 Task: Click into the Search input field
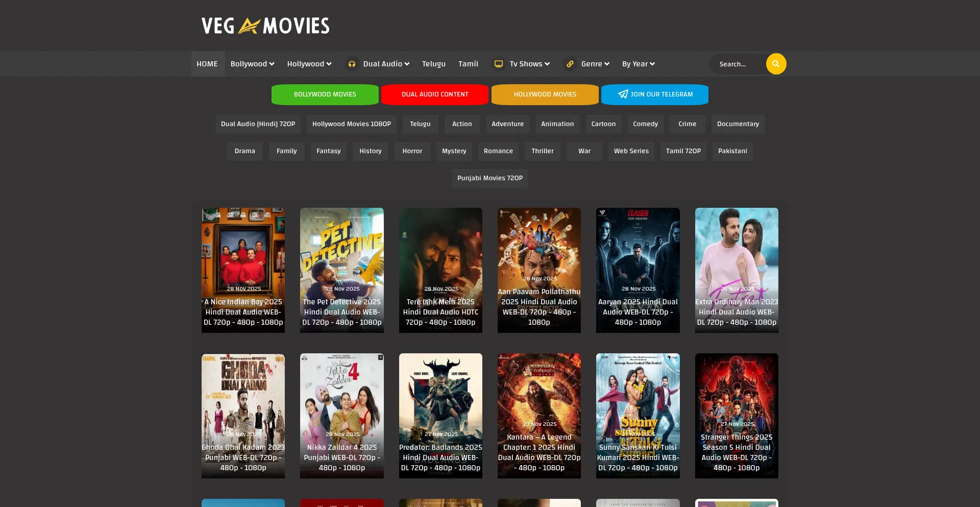coord(738,64)
